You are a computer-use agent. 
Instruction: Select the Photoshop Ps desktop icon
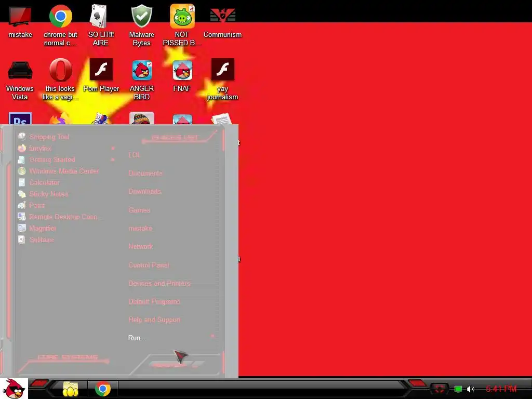(20, 119)
